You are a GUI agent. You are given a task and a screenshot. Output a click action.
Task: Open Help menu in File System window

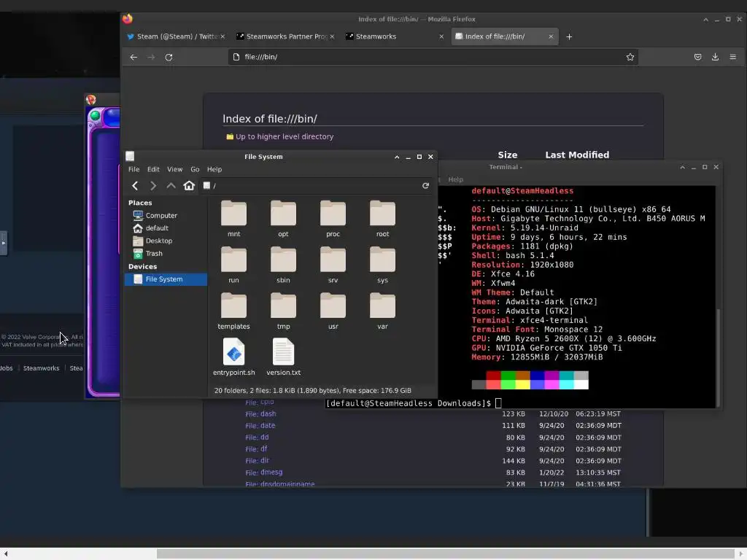[214, 169]
